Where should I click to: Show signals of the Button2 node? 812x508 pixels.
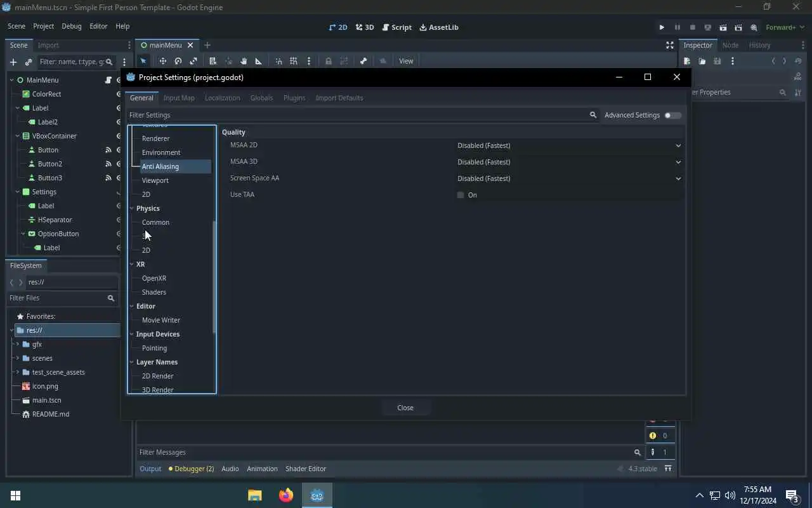pos(108,164)
